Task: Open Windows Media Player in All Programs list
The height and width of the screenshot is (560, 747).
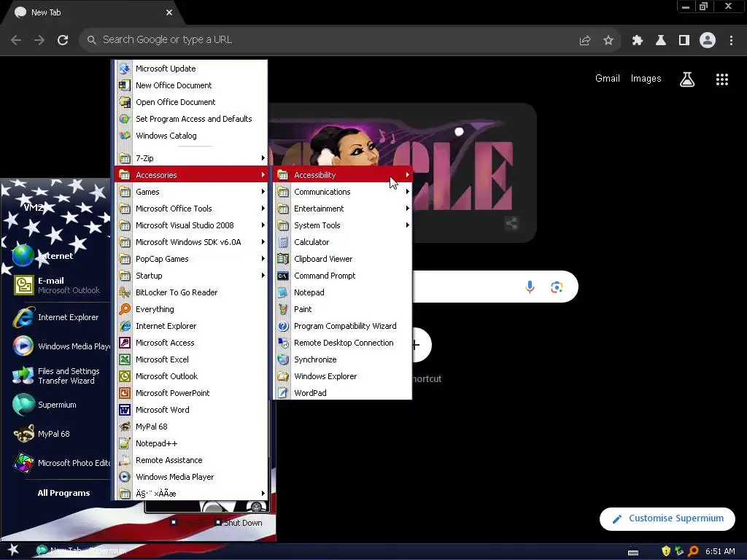Action: pos(192,477)
